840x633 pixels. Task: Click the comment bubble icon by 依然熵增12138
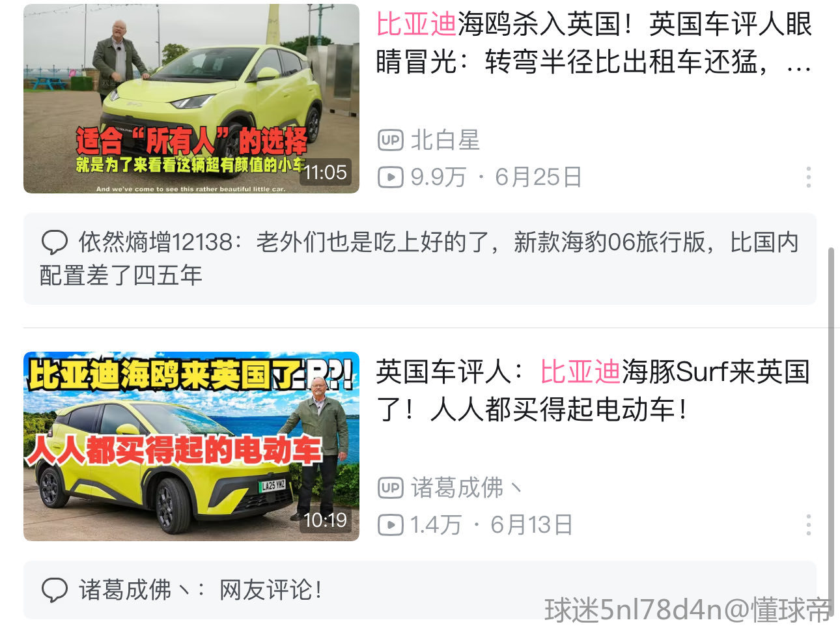(54, 243)
